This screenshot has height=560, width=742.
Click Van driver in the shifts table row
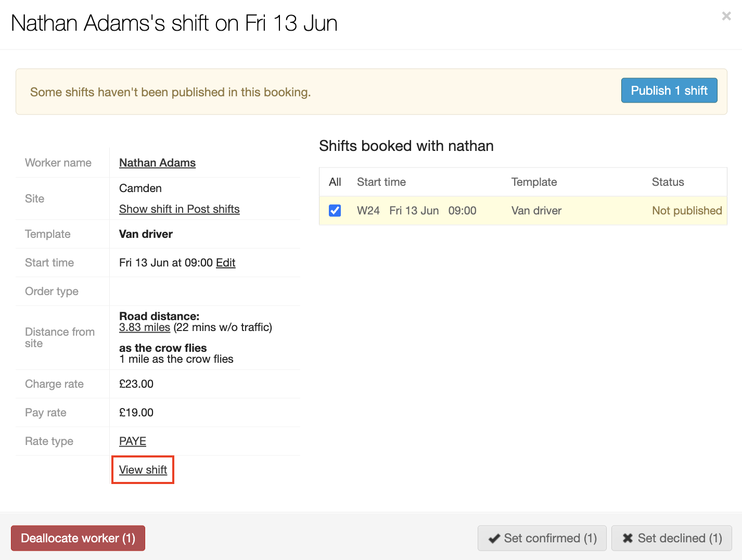pos(536,211)
